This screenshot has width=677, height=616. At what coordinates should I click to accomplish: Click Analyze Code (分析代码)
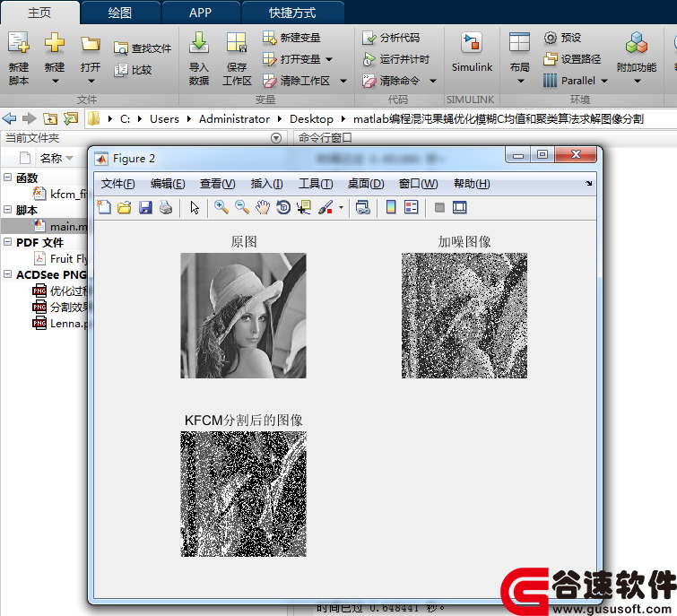(x=391, y=38)
